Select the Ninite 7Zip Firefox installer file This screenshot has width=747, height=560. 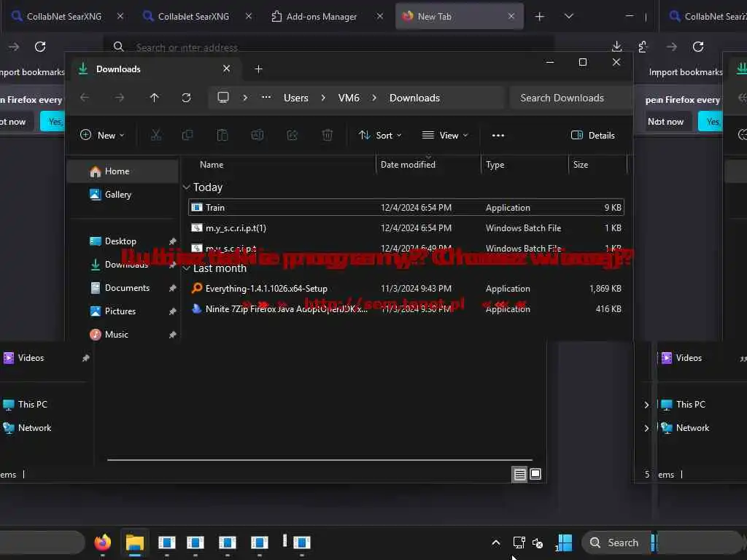click(406, 308)
